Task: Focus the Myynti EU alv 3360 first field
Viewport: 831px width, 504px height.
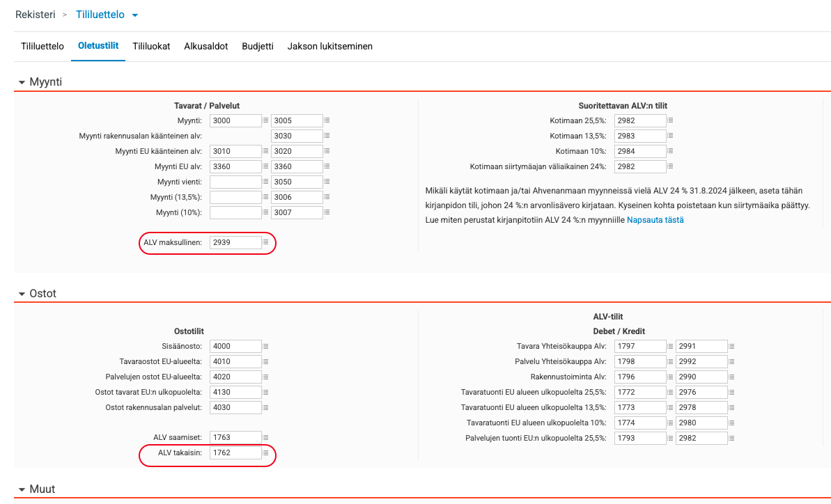Action: pos(235,166)
